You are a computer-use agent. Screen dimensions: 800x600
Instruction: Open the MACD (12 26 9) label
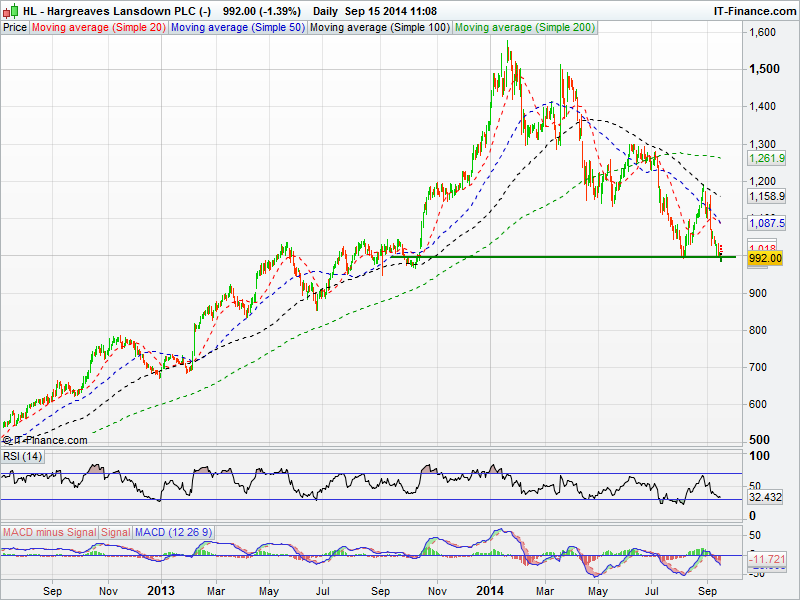(x=174, y=532)
